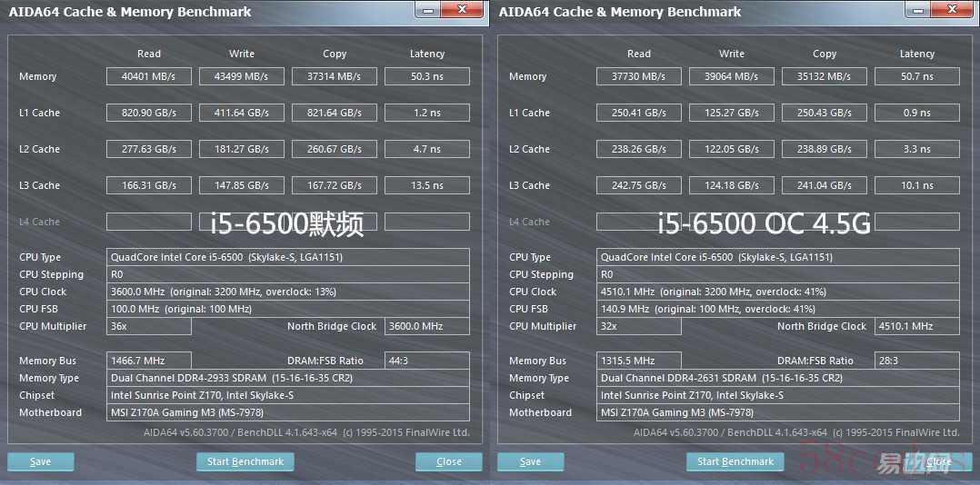Click DRAM:FSB Ratio 28:3 field
This screenshot has height=485, width=980.
tap(917, 361)
